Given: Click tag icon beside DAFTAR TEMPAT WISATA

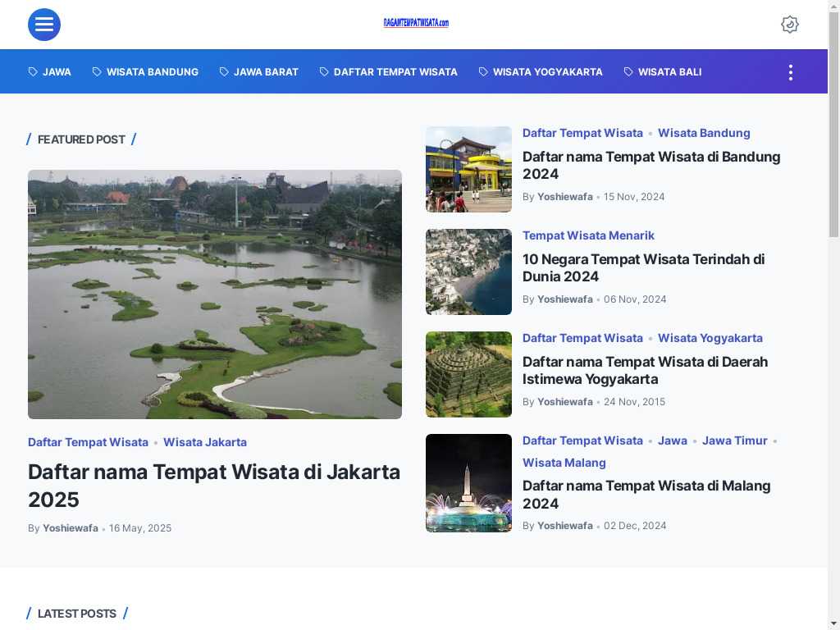Looking at the screenshot, I should coord(324,72).
